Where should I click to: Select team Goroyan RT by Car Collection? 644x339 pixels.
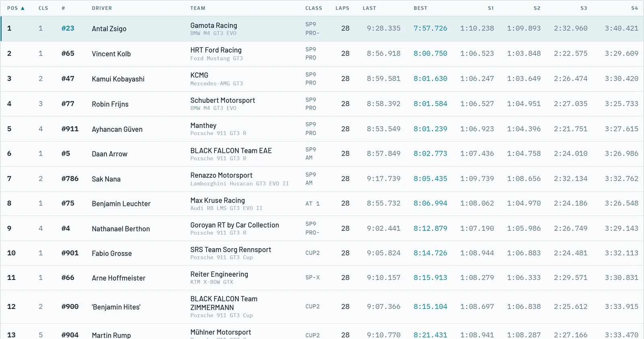235,225
